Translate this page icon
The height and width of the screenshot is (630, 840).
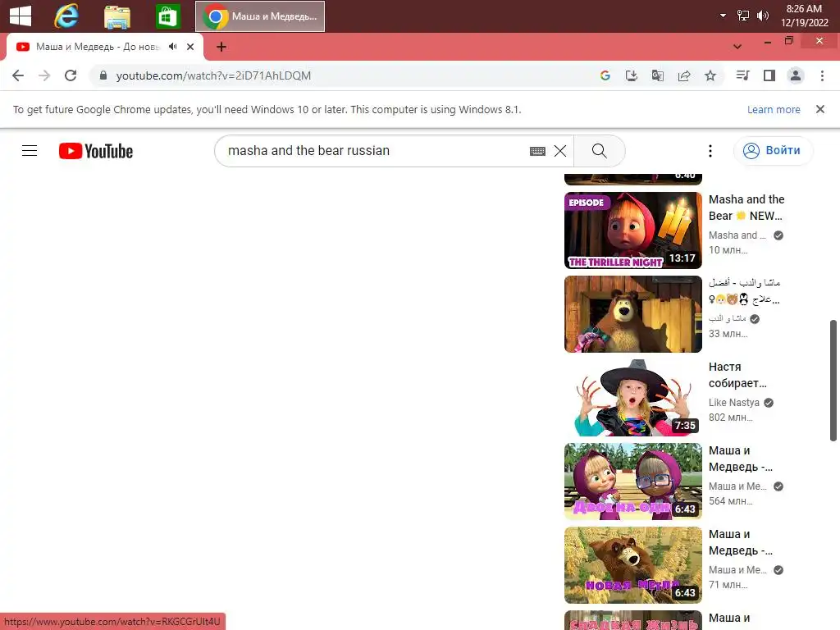pos(658,75)
